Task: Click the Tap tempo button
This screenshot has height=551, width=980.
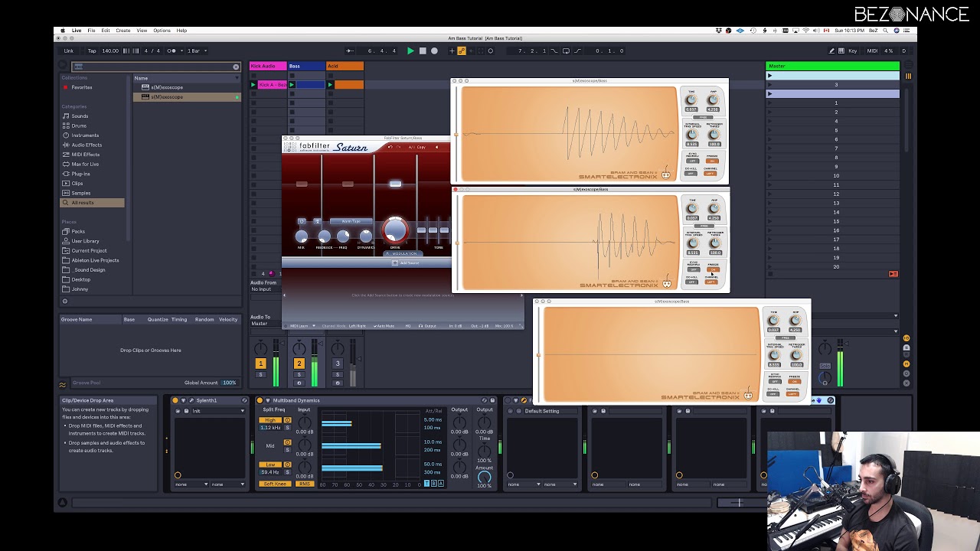Action: (92, 51)
